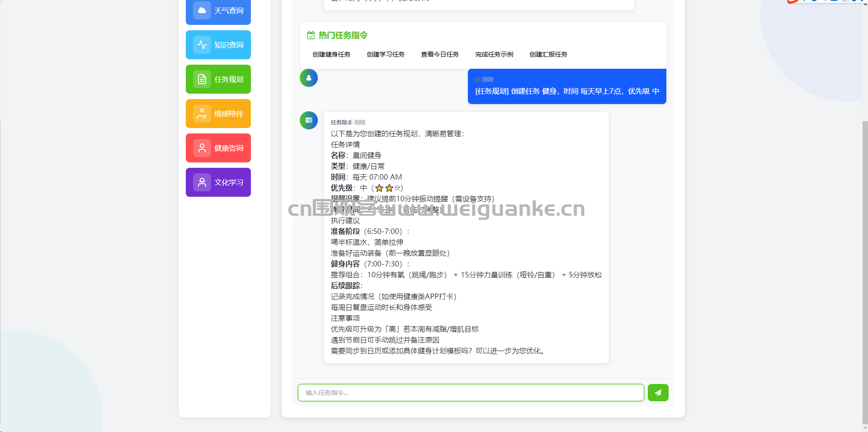Open the 知识查询 sidebar button
This screenshot has height=432, width=868.
(218, 45)
